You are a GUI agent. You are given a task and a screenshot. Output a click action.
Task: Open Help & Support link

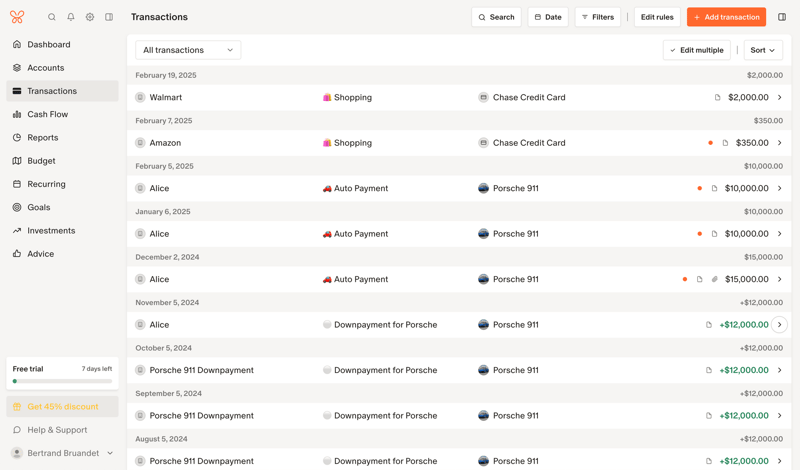pyautogui.click(x=62, y=430)
